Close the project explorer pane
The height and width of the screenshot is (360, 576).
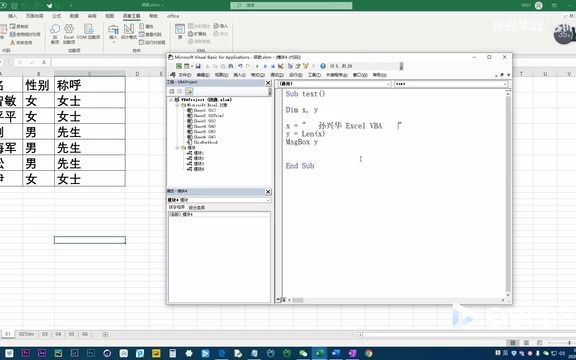coord(268,83)
